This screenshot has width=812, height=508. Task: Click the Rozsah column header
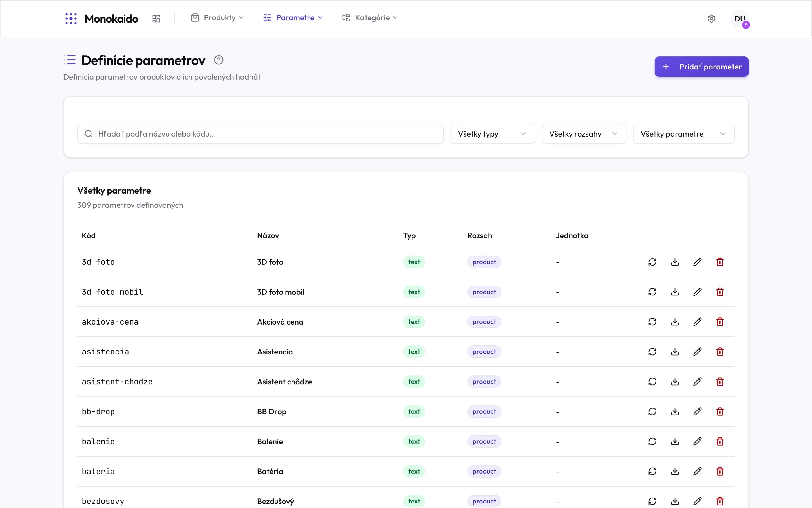(480, 236)
